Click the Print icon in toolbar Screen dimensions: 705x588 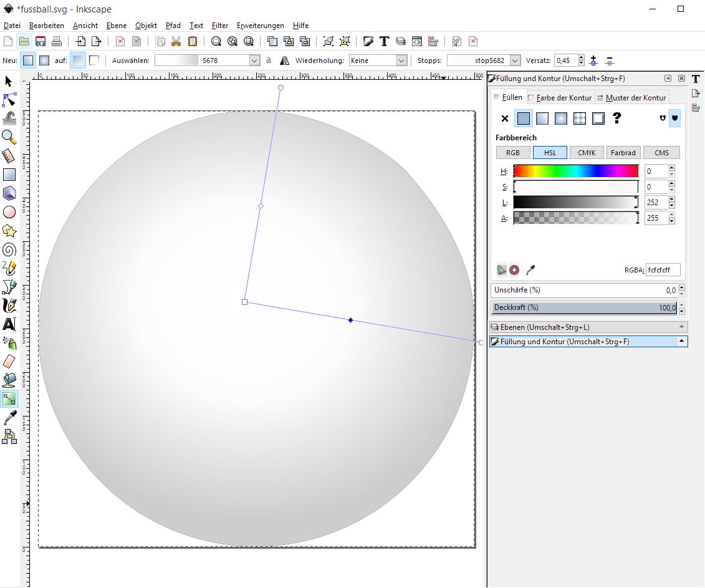coord(57,41)
